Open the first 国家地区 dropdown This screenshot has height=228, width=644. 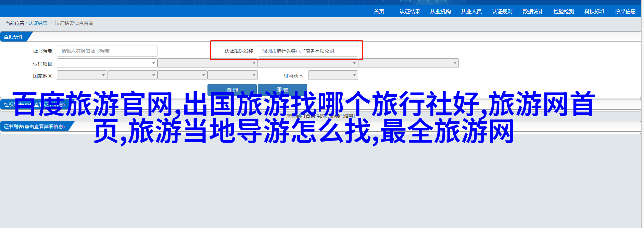point(82,75)
